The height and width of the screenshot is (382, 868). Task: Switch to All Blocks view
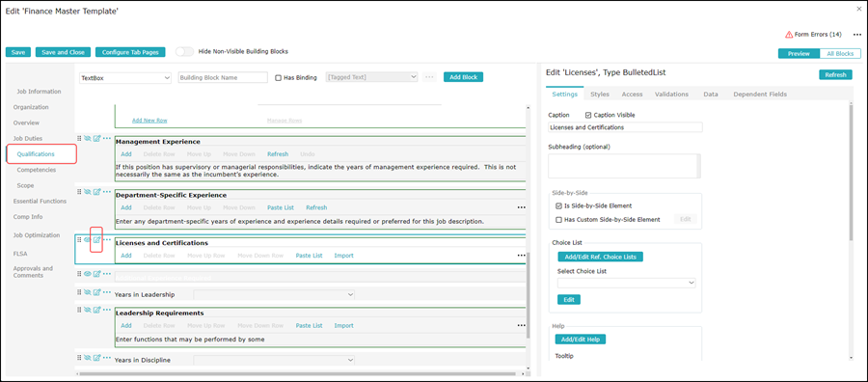pyautogui.click(x=840, y=54)
